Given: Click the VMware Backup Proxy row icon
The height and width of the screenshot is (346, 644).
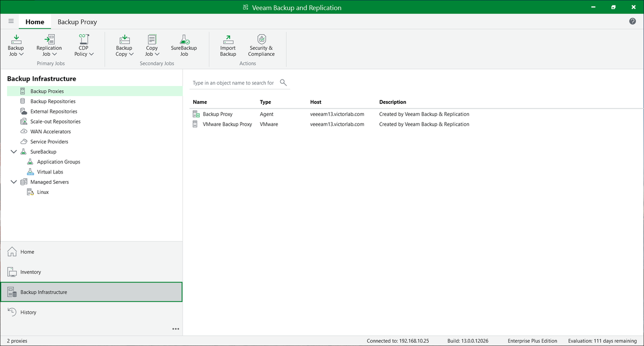Looking at the screenshot, I should 195,124.
